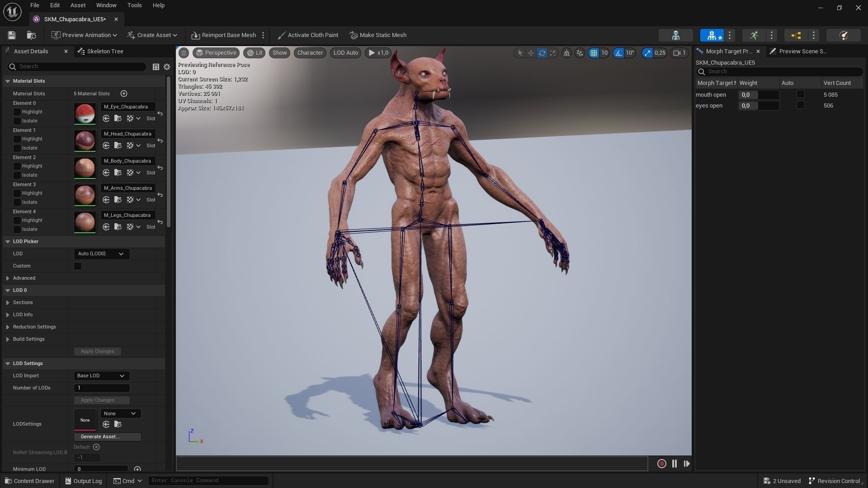The image size is (868, 488).
Task: Open Revision Control status
Action: click(x=835, y=481)
